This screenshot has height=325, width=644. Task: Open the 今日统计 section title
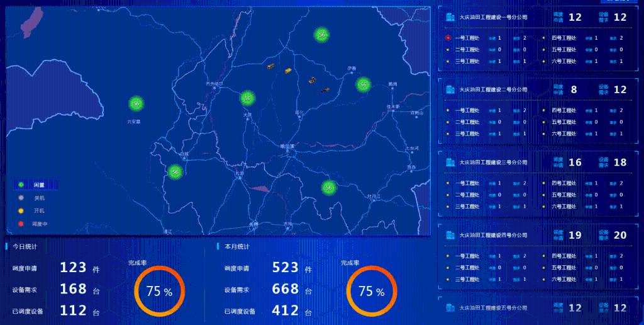pos(25,246)
